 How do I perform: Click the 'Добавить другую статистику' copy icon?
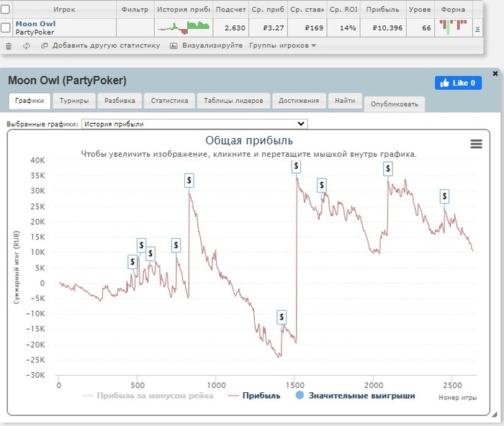coord(45,45)
